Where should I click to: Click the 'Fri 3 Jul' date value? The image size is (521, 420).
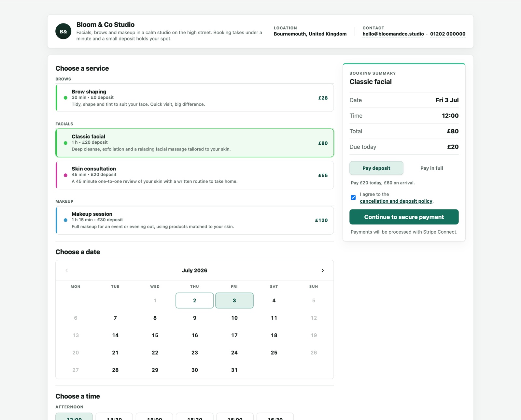click(447, 100)
